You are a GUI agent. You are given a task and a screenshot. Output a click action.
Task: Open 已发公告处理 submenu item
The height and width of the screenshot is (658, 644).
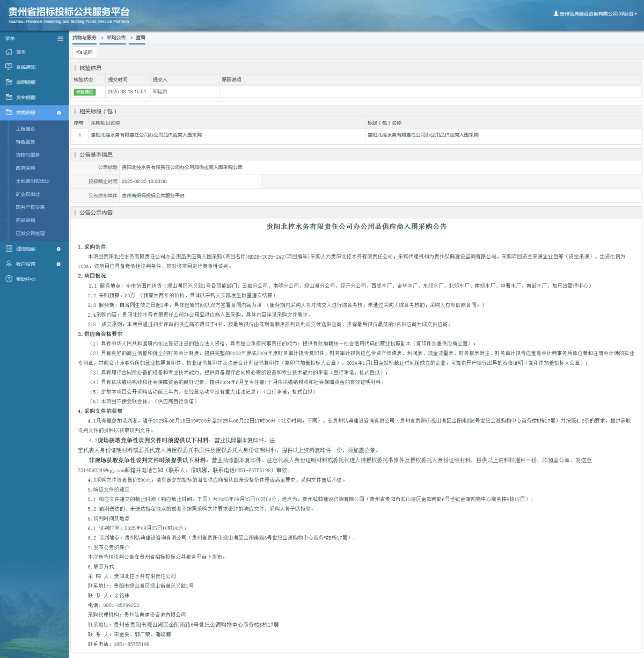30,233
